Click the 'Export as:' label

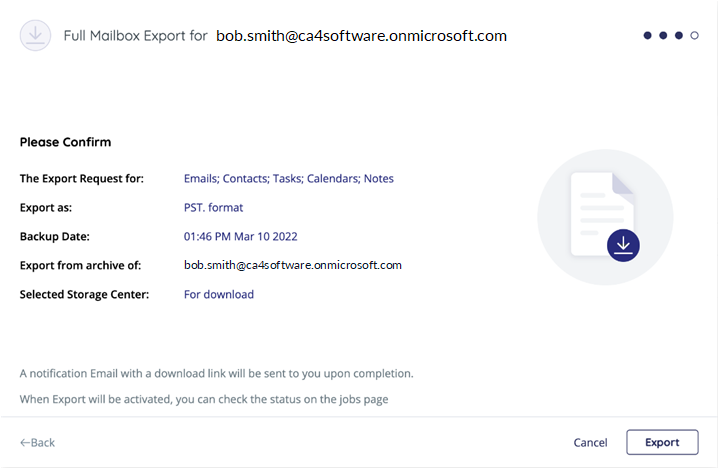pyautogui.click(x=46, y=208)
